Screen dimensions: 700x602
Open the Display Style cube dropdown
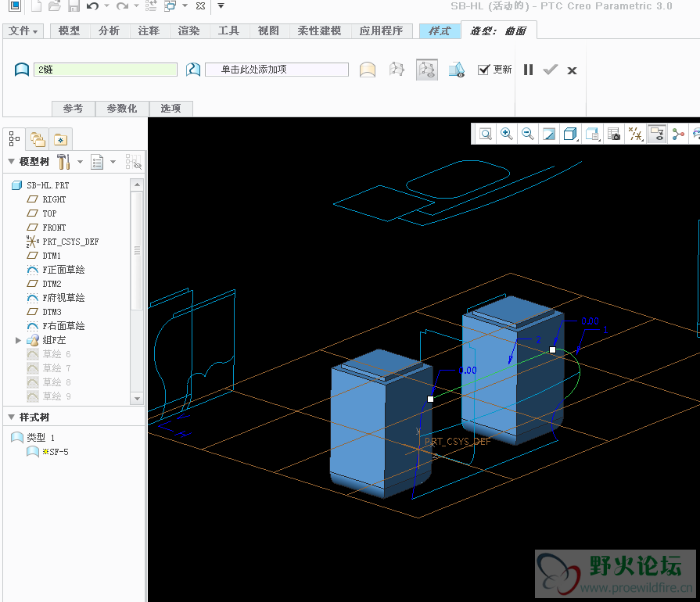pos(570,134)
